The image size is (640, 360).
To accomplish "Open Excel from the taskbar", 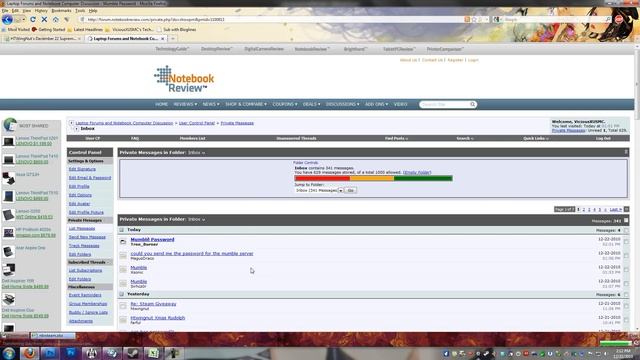I will point(153,353).
